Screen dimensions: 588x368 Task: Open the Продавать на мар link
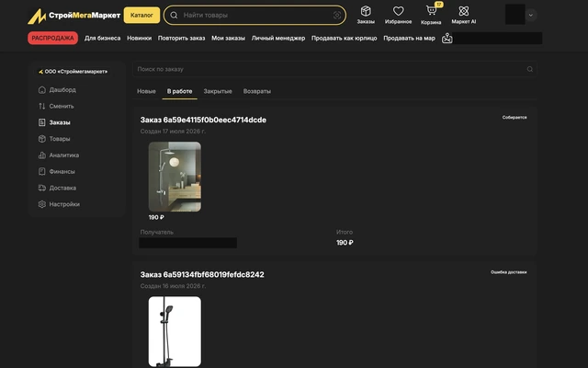point(409,38)
